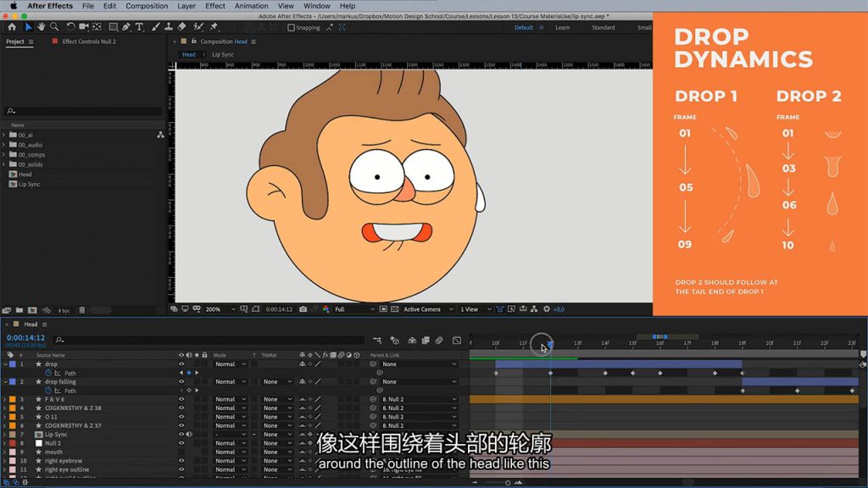Screen dimensions: 868x488
Task: Open the Composition menu
Action: pyautogui.click(x=147, y=6)
